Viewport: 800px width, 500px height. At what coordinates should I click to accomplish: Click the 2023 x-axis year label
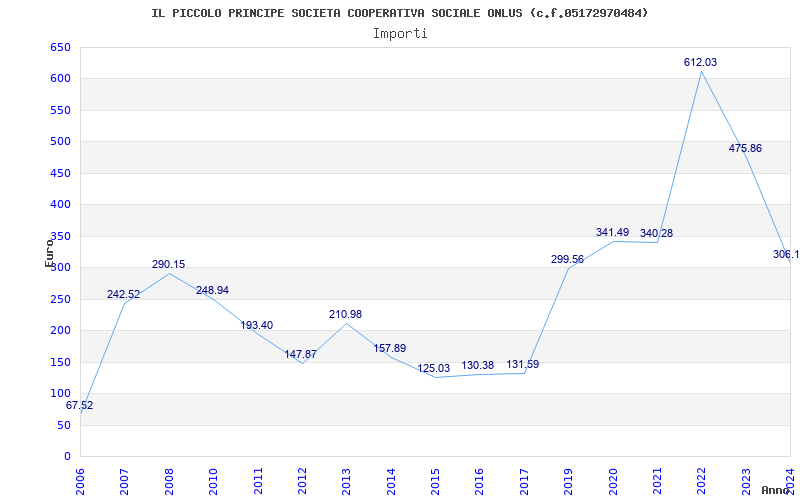(746, 481)
